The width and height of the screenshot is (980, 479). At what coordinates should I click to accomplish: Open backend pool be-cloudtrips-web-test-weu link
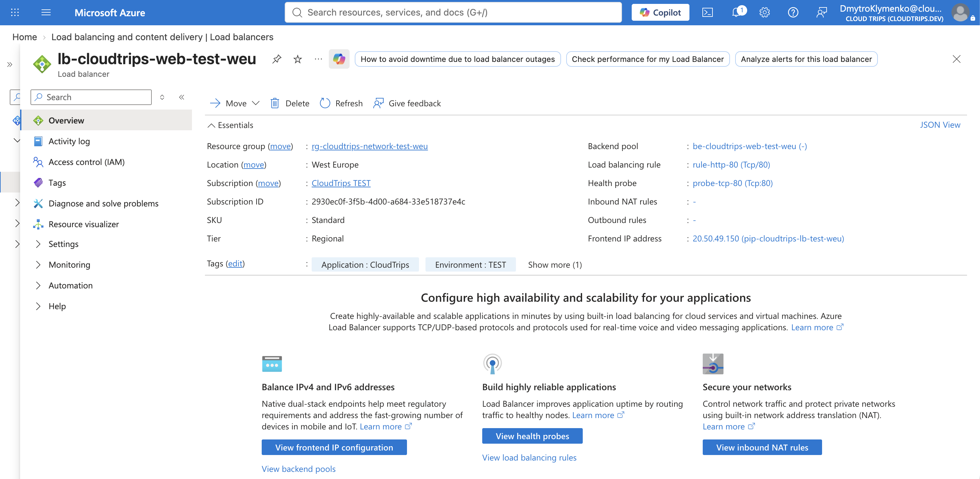749,146
